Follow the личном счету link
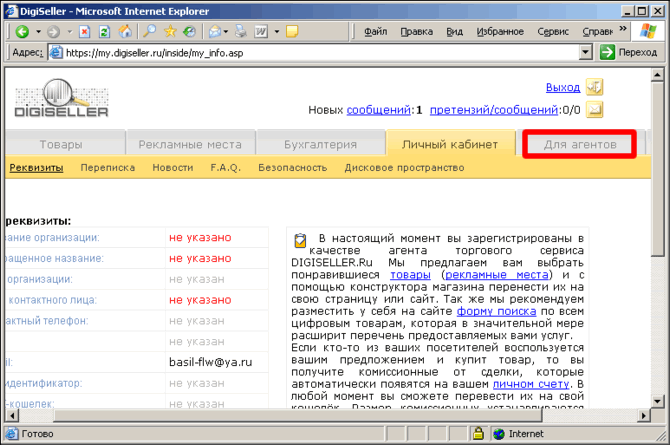Image resolution: width=670 pixels, height=445 pixels. pyautogui.click(x=531, y=384)
